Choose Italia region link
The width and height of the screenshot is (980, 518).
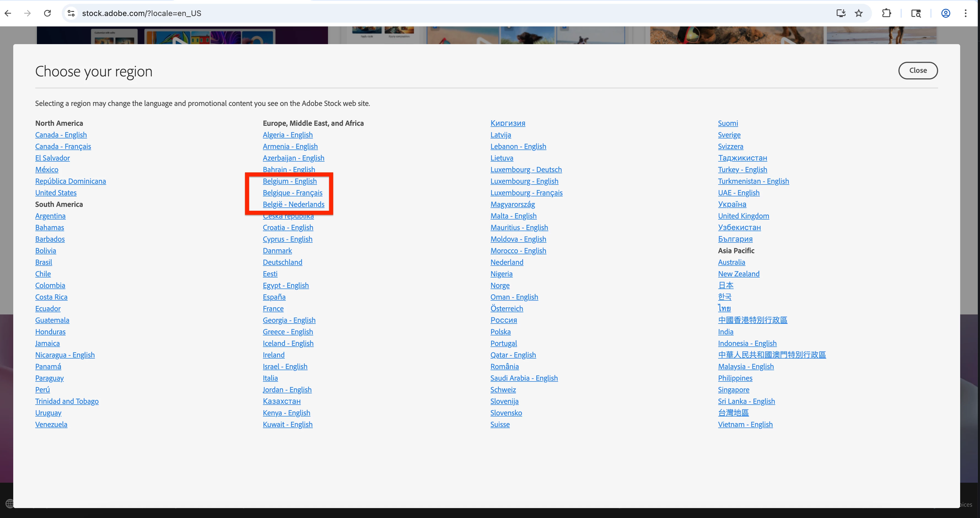(x=270, y=378)
